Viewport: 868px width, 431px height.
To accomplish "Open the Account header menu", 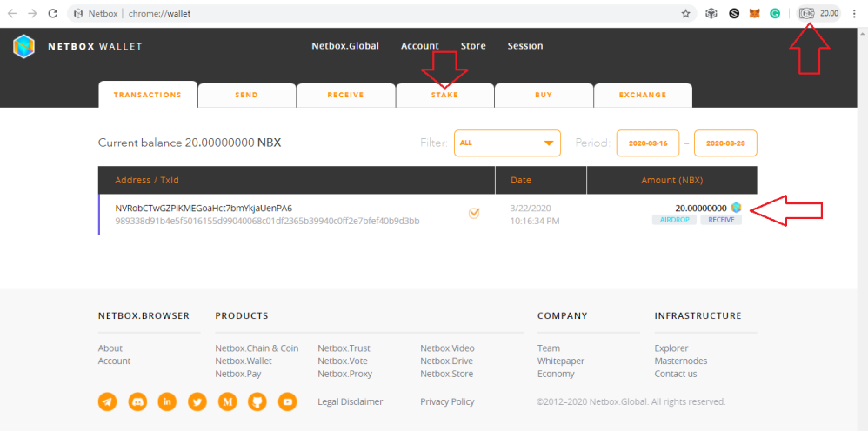I will pyautogui.click(x=419, y=46).
